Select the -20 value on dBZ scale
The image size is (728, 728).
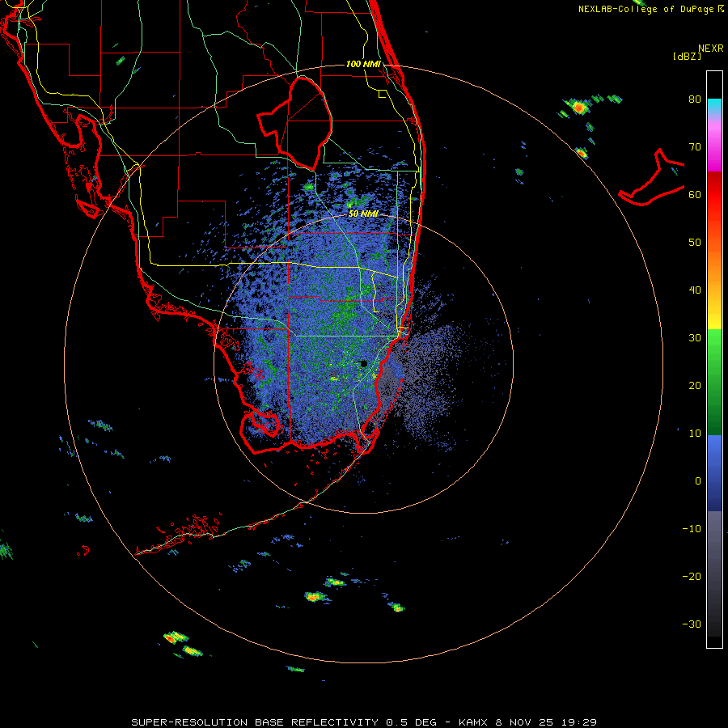click(692, 577)
